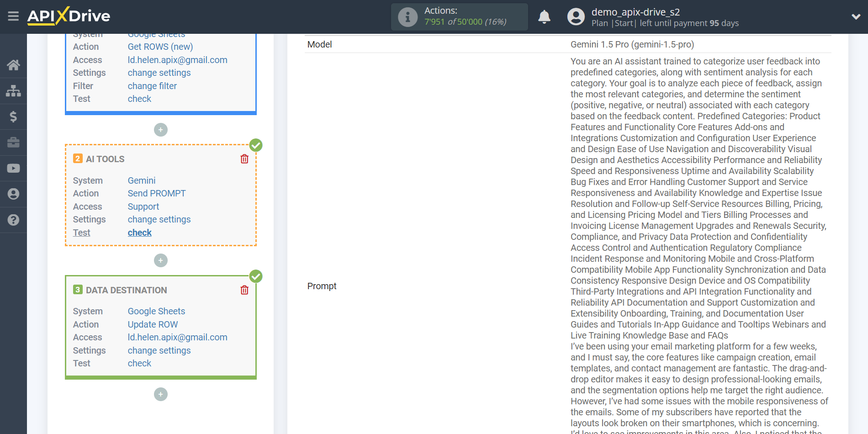
Task: Open the Update ROW action link
Action: tap(153, 324)
